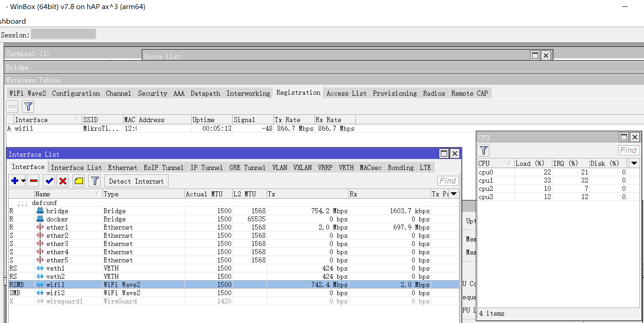Image resolution: width=644 pixels, height=323 pixels.
Task: Switch to the Ethernet tab
Action: [x=123, y=167]
